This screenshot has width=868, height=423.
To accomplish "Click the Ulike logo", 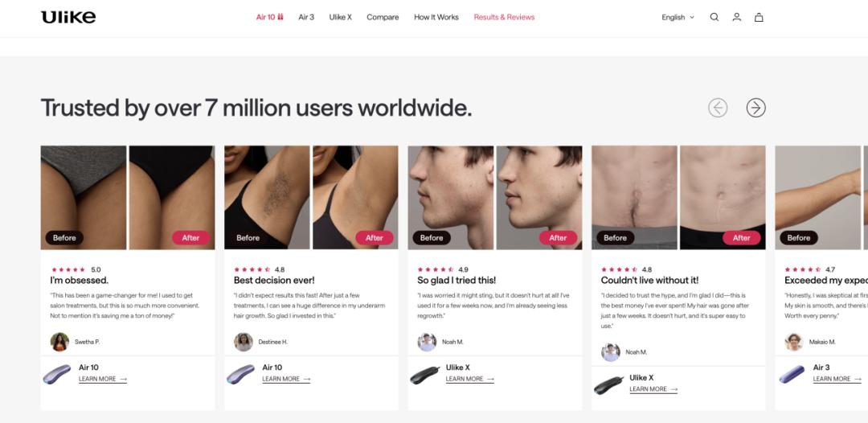I will tap(68, 17).
